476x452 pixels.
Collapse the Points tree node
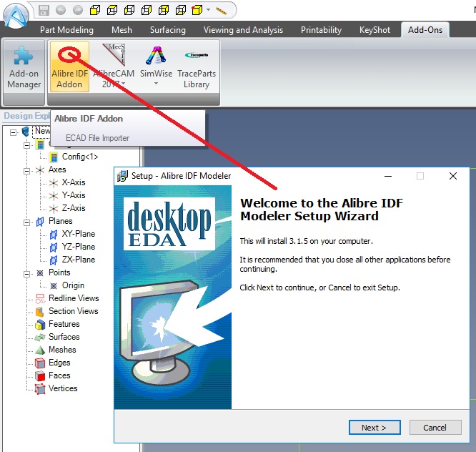(x=29, y=273)
